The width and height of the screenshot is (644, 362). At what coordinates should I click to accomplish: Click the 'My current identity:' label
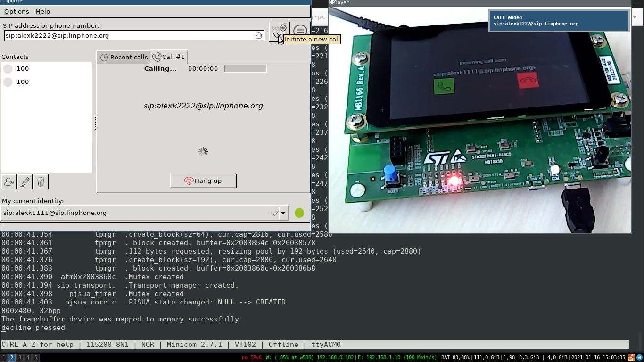tap(33, 201)
